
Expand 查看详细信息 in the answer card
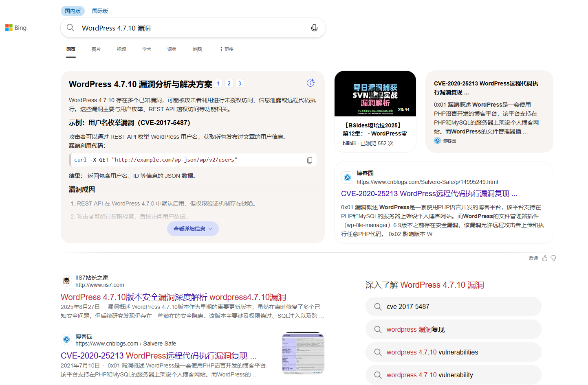point(193,229)
